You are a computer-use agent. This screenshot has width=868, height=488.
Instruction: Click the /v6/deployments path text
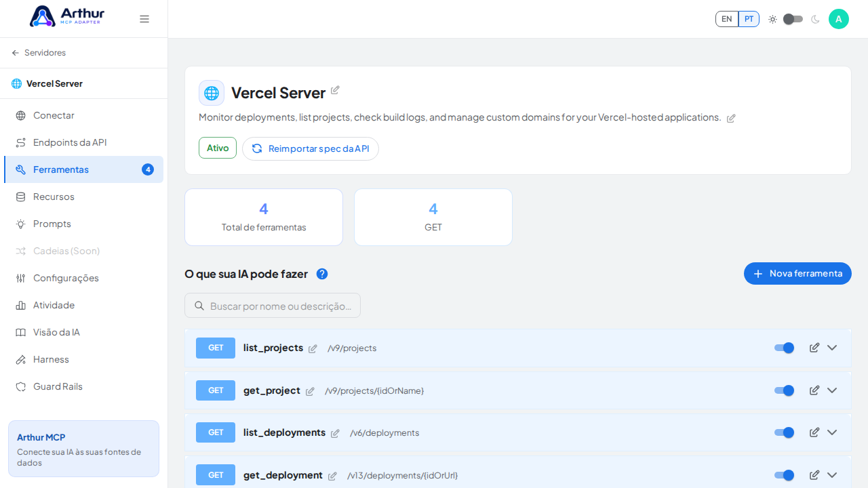click(x=384, y=433)
